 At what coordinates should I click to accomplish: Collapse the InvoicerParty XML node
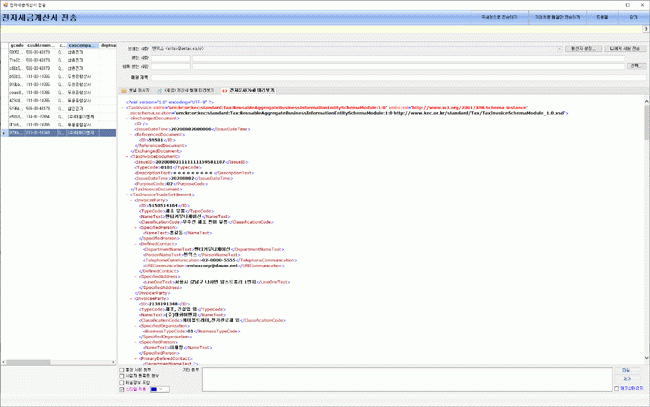(131, 200)
